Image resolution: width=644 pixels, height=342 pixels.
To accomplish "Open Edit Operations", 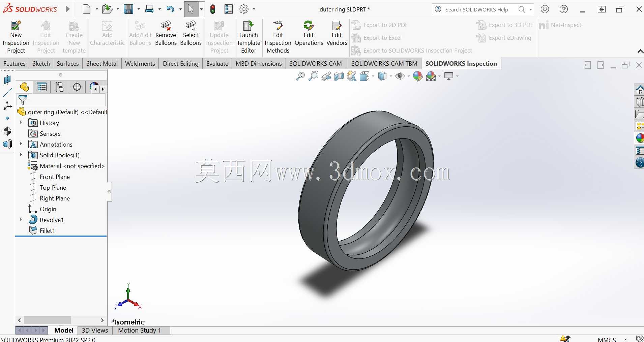I will click(x=309, y=33).
